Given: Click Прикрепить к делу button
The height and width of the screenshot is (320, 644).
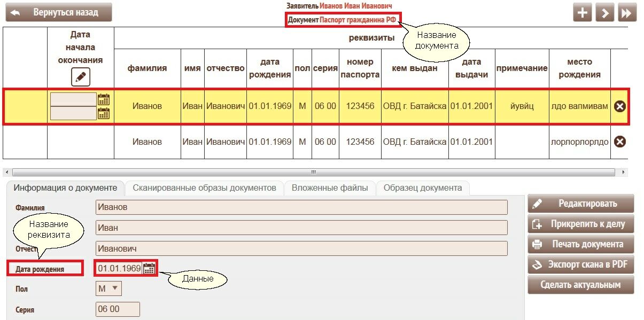Looking at the screenshot, I should tap(581, 224).
